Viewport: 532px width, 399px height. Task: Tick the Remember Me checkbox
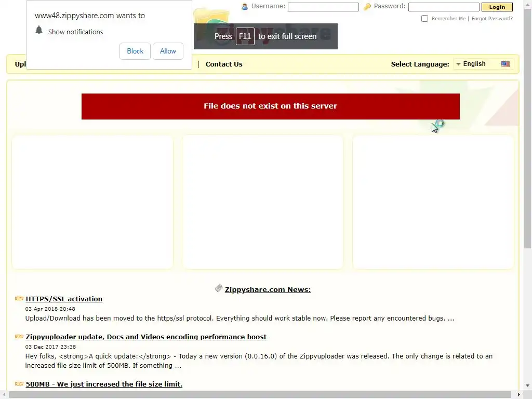[424, 18]
